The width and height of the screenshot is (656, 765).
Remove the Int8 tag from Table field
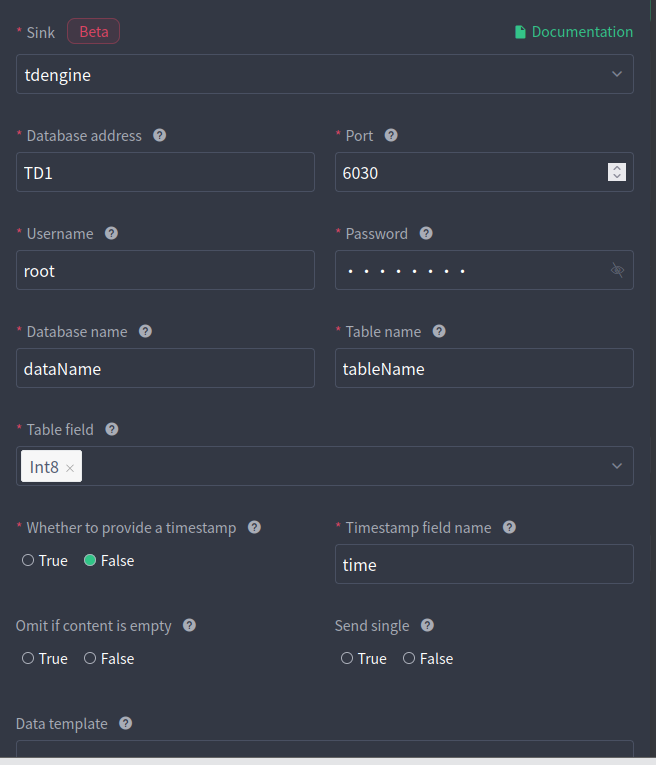(70, 468)
